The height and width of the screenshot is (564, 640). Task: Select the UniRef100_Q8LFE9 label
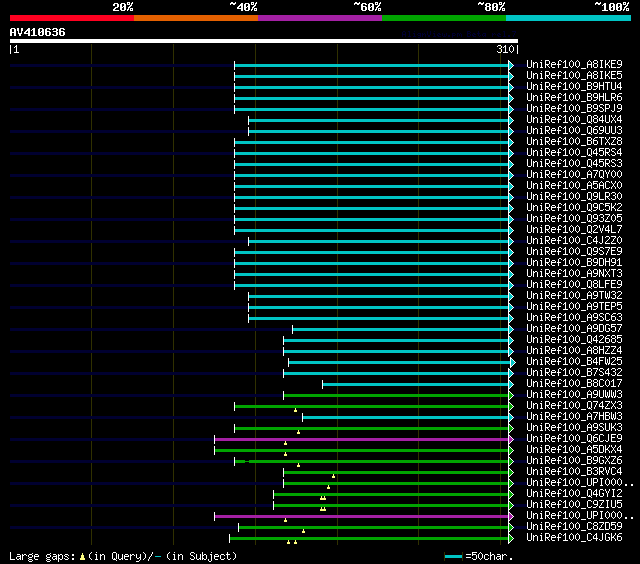(x=574, y=285)
